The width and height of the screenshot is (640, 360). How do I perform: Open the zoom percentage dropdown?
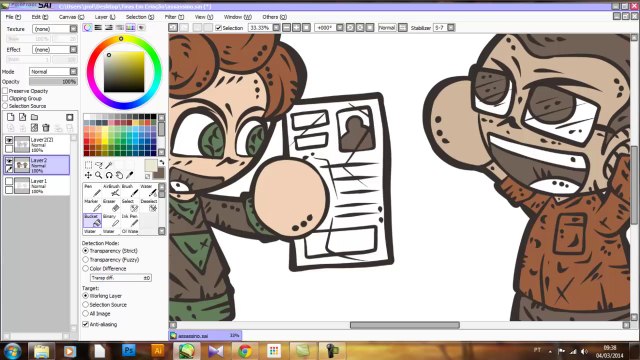coord(276,27)
